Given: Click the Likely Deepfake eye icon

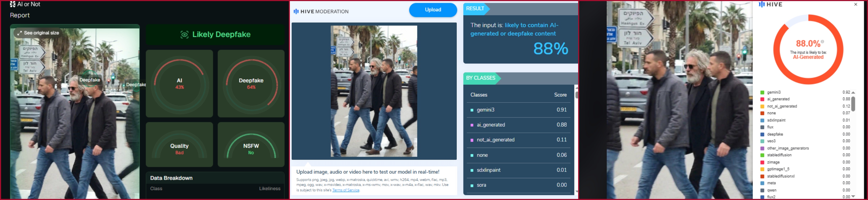Looking at the screenshot, I should (x=184, y=34).
